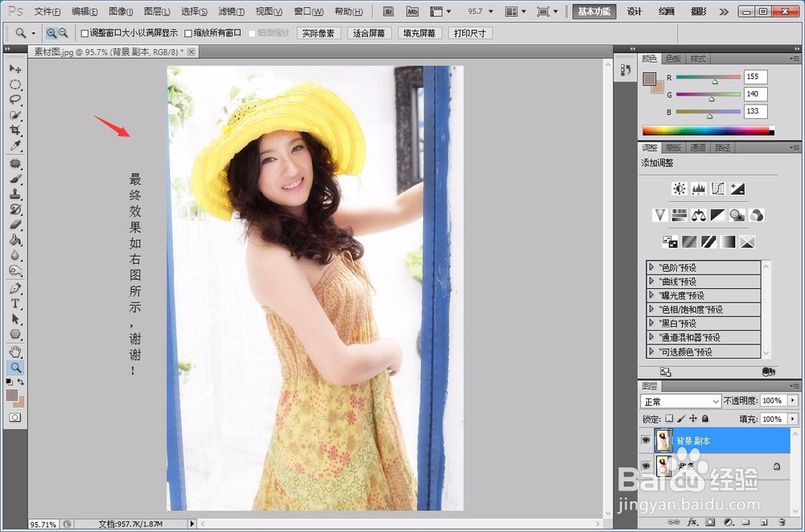The height and width of the screenshot is (532, 805).
Task: Click the color spectrum ramp
Action: (x=708, y=130)
